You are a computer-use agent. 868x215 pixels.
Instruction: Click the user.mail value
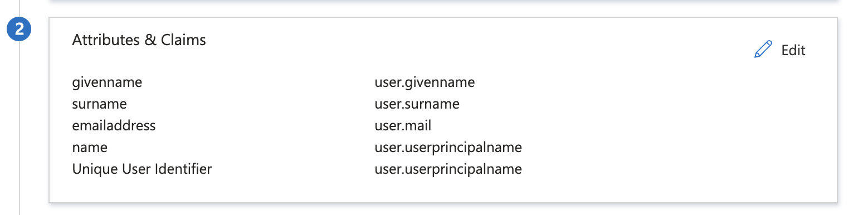(x=403, y=125)
